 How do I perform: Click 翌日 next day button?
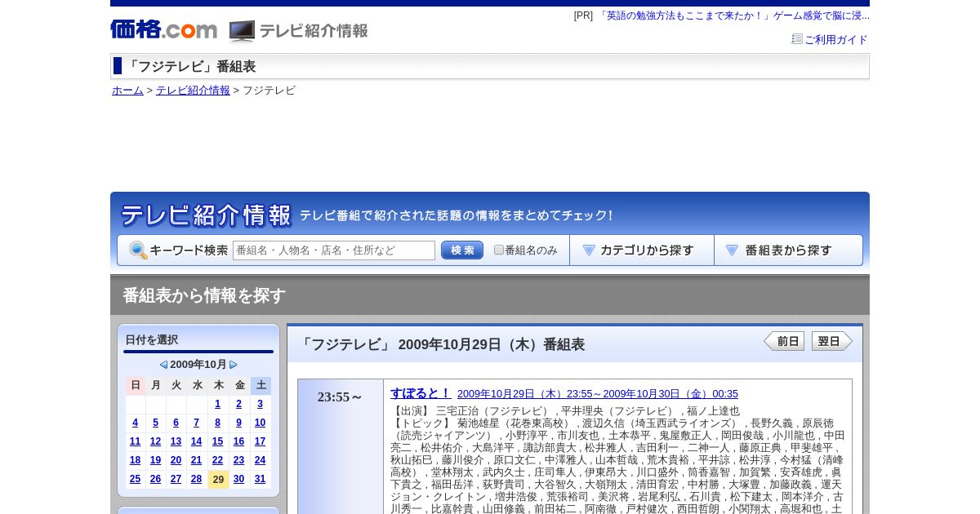(x=831, y=341)
